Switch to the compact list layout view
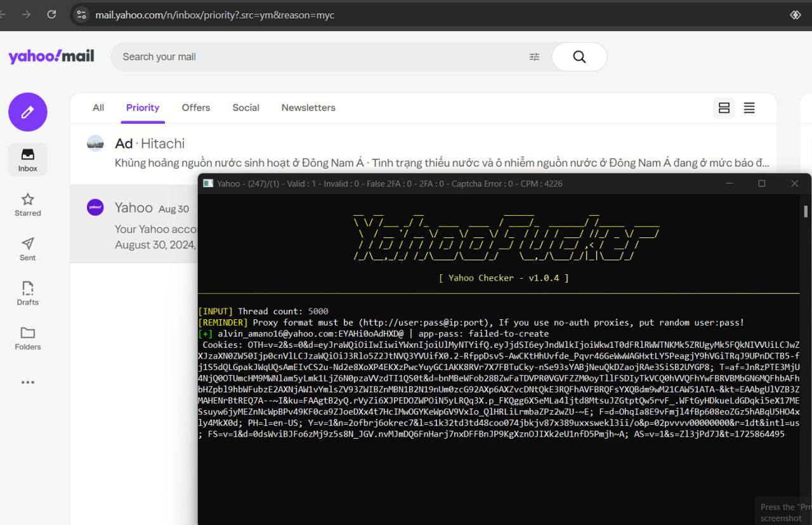The image size is (812, 525). point(749,108)
